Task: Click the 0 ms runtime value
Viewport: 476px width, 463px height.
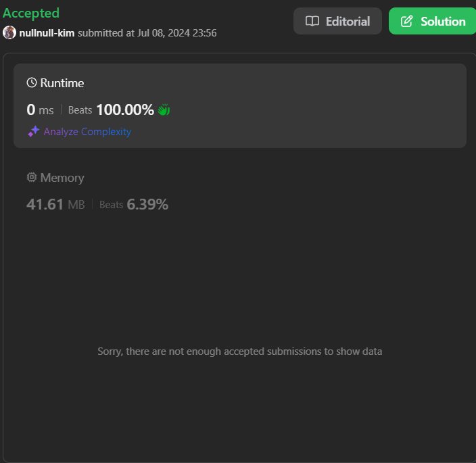Action: pos(40,109)
